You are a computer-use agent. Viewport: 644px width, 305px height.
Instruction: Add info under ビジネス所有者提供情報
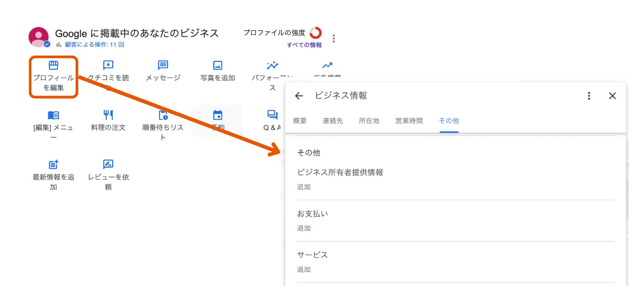point(304,187)
